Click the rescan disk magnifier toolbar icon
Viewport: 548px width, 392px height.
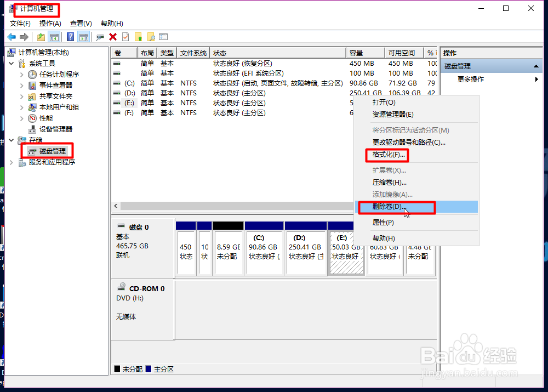(100, 37)
